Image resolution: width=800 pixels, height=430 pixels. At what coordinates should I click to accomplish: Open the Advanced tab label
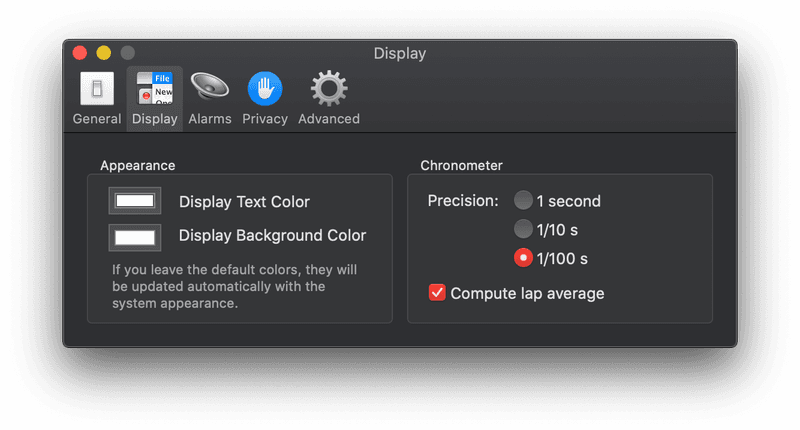point(329,119)
